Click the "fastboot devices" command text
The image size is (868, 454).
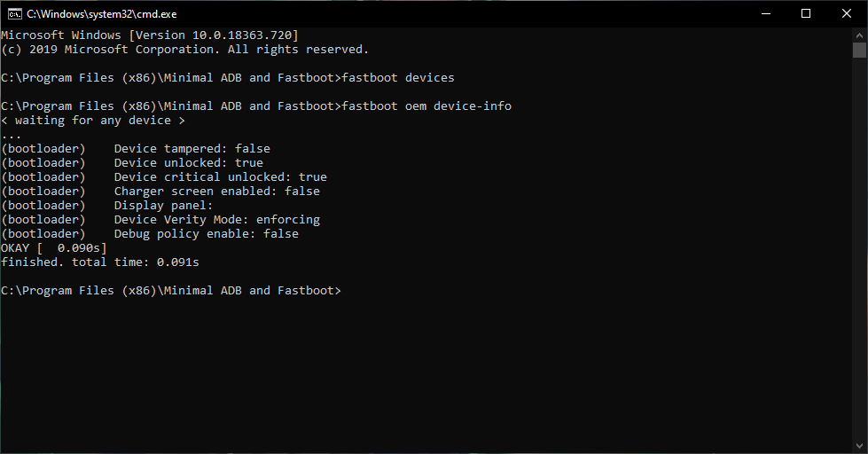[398, 78]
